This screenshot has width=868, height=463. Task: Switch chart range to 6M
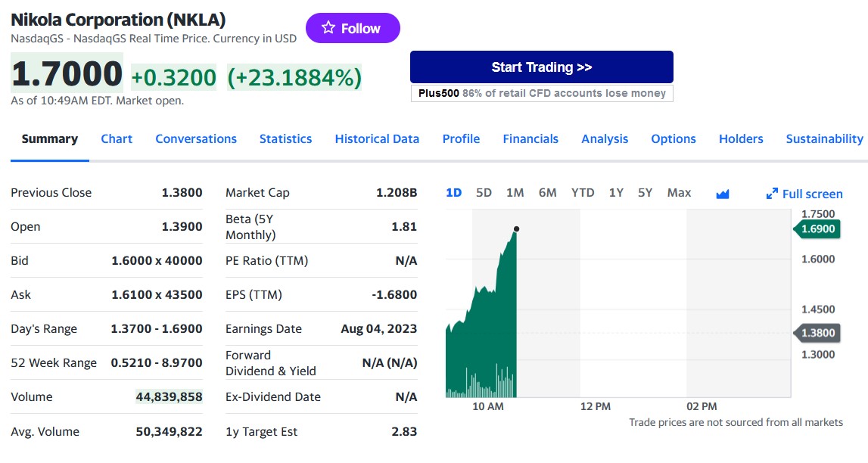pos(547,192)
